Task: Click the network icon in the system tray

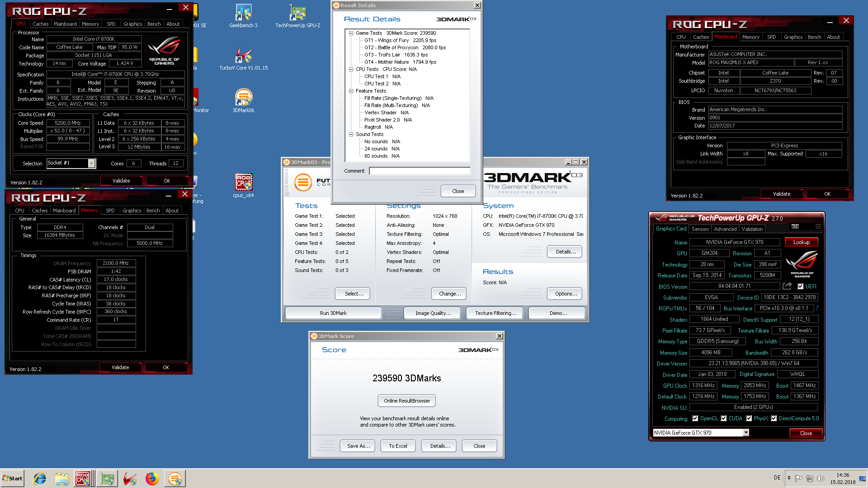Action: pos(810,479)
